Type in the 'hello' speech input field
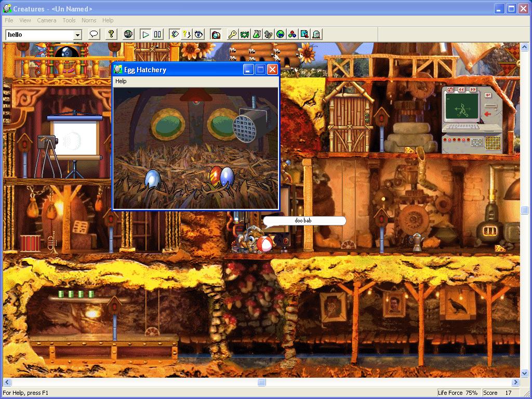 [x=39, y=35]
